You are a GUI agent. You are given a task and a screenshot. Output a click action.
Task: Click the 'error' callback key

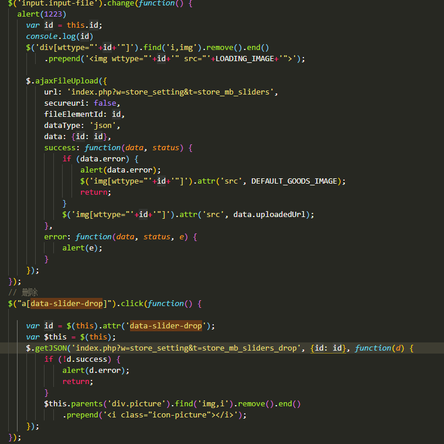[x=55, y=237]
